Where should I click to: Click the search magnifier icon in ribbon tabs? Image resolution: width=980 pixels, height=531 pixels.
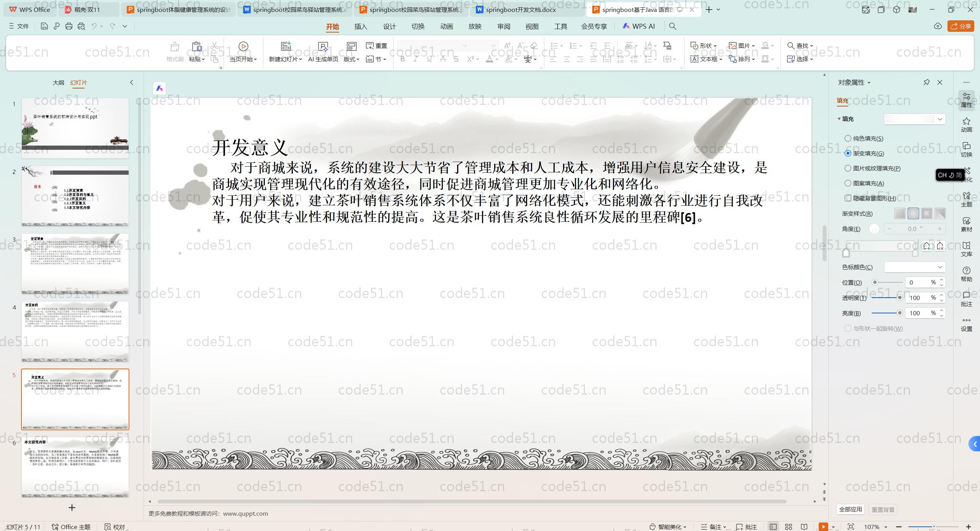(x=673, y=26)
